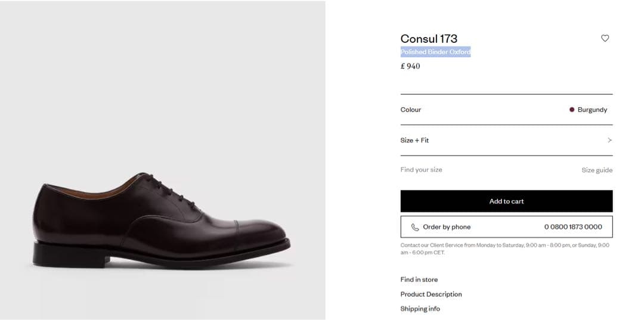
Task: Expand the Product Description section
Action: [431, 294]
